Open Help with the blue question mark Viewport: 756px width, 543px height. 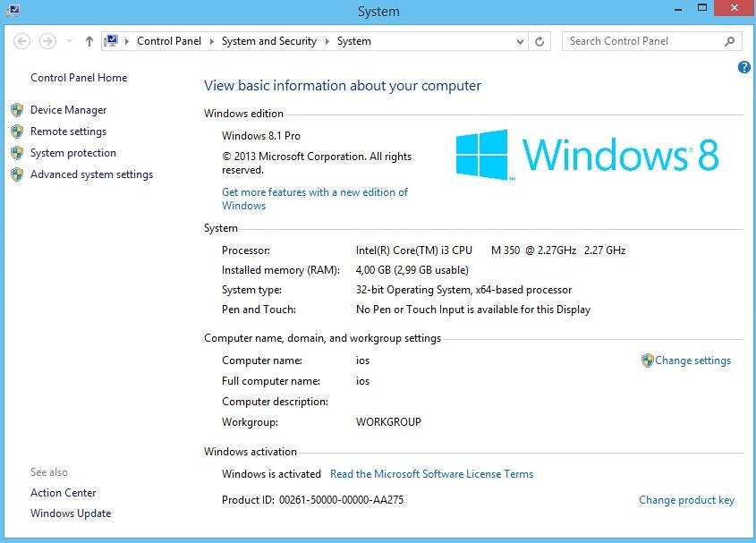(x=744, y=67)
